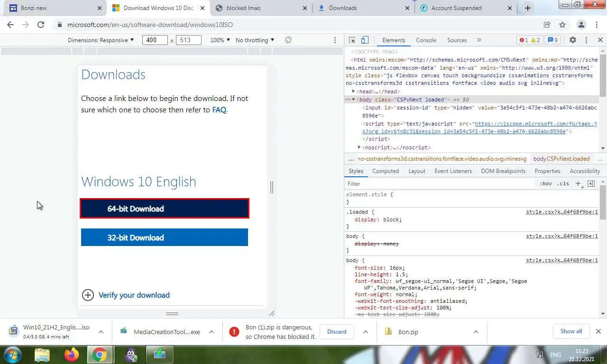The width and height of the screenshot is (607, 364).
Task: Open Event Listeners tab
Action: [x=453, y=171]
